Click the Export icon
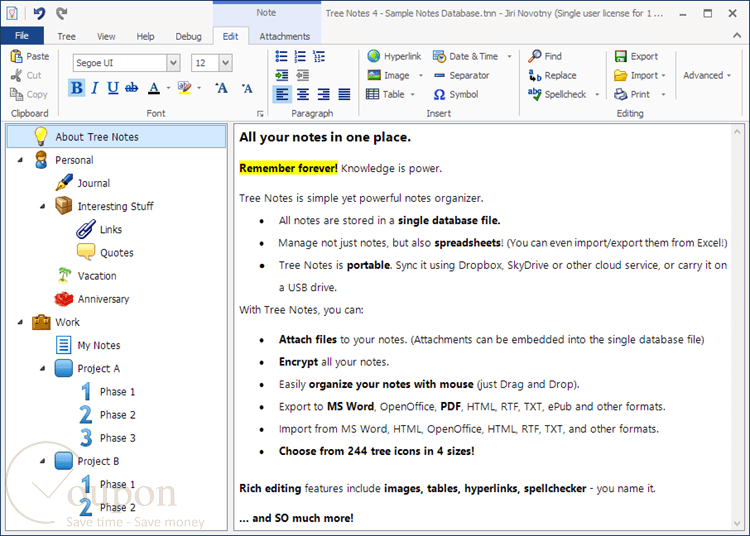 tap(621, 56)
